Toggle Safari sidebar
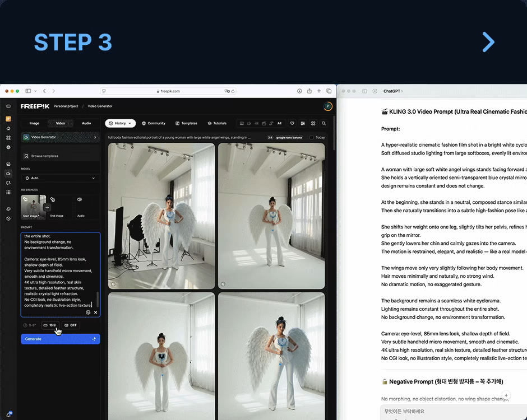The height and width of the screenshot is (420, 527). (28, 91)
